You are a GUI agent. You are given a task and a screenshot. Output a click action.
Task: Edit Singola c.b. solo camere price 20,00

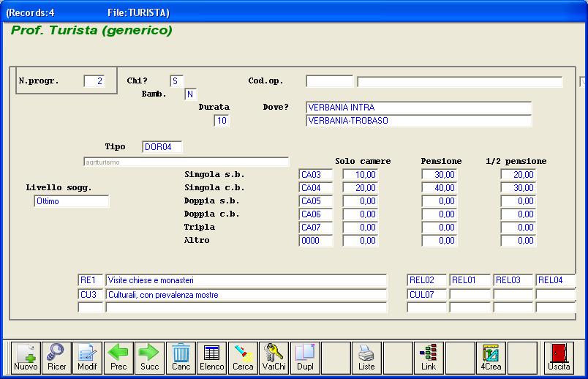(x=361, y=188)
